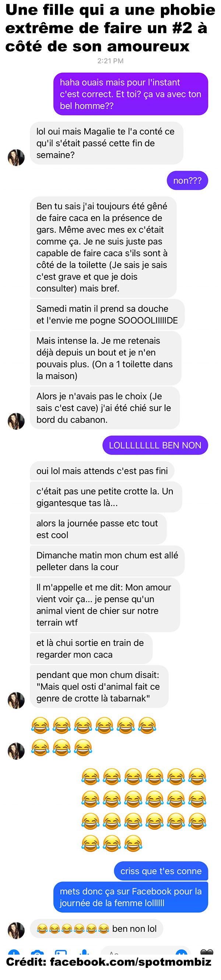Open emoji picker in the message field
Viewport: 221px width, 980px height.
(182, 953)
